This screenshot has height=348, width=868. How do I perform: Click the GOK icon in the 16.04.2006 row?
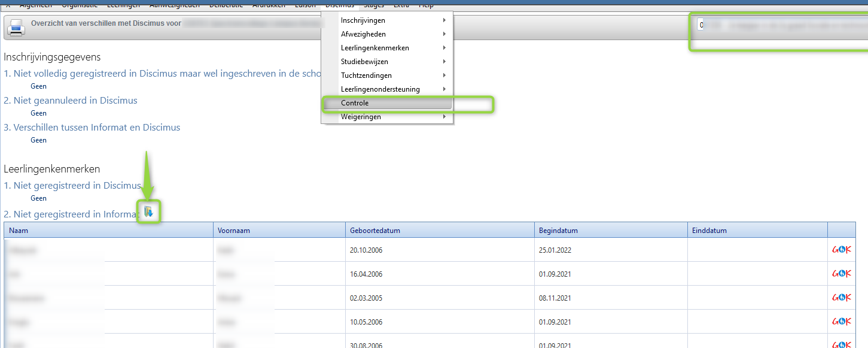[841, 274]
